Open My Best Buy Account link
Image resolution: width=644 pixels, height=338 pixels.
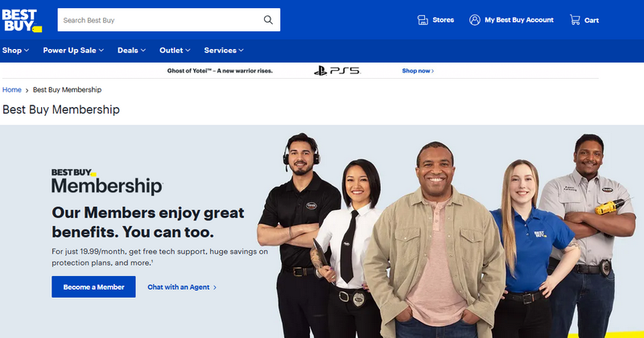click(518, 20)
